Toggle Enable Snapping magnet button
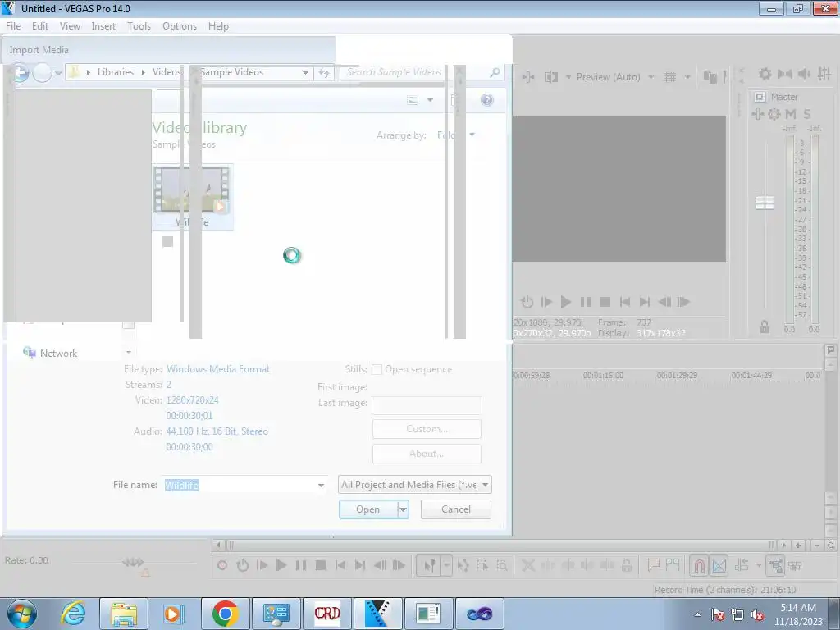840x630 pixels. tap(699, 565)
